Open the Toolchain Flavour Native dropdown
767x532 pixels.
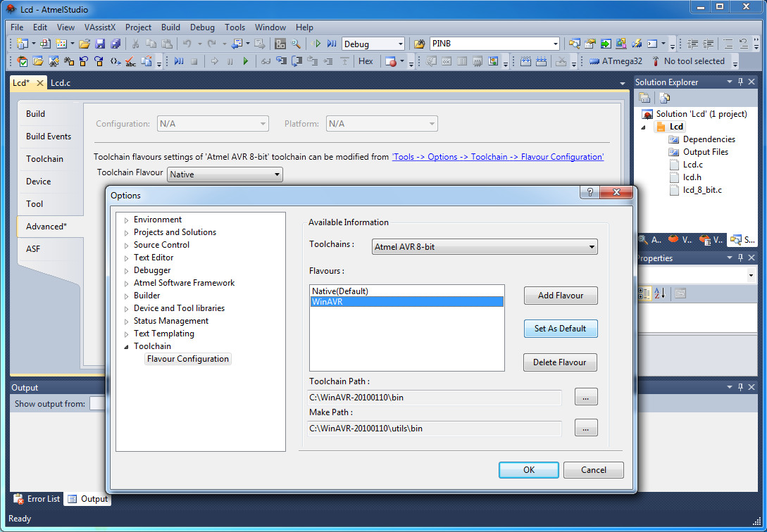click(225, 175)
